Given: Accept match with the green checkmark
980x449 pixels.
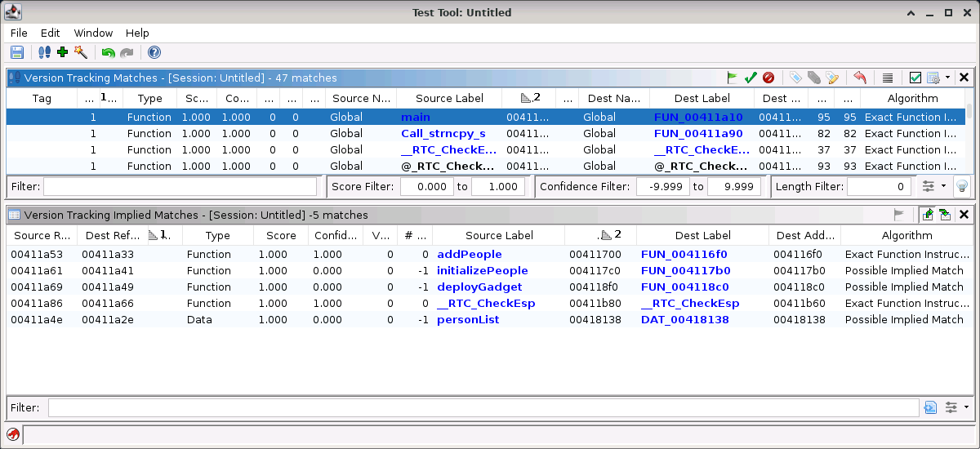Looking at the screenshot, I should (751, 78).
